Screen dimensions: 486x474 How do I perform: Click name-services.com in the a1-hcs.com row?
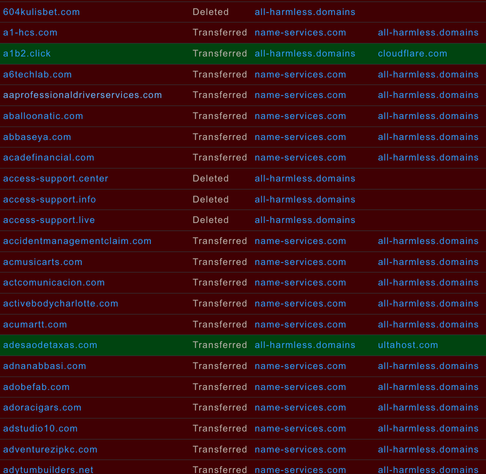[300, 33]
